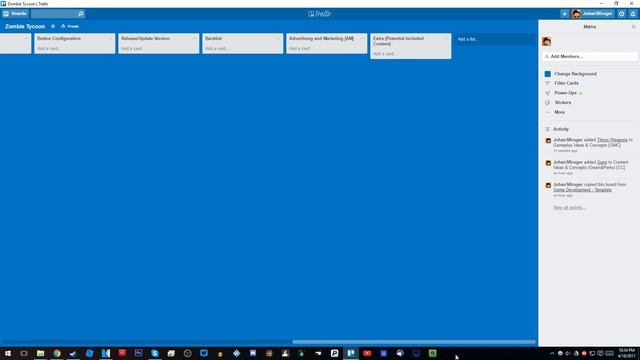Click the plus create icon in header
640x360 pixels.
pyautogui.click(x=564, y=13)
